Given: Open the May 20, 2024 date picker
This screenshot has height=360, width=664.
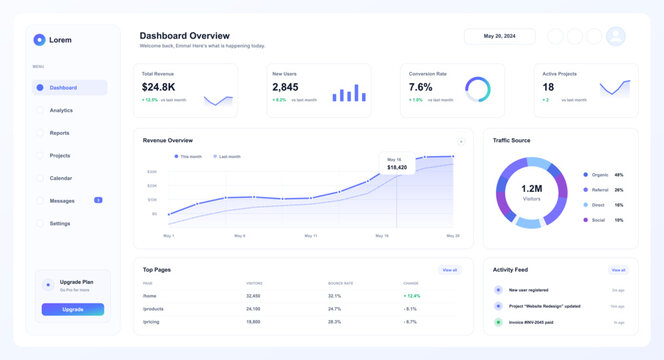Looking at the screenshot, I should pyautogui.click(x=500, y=36).
